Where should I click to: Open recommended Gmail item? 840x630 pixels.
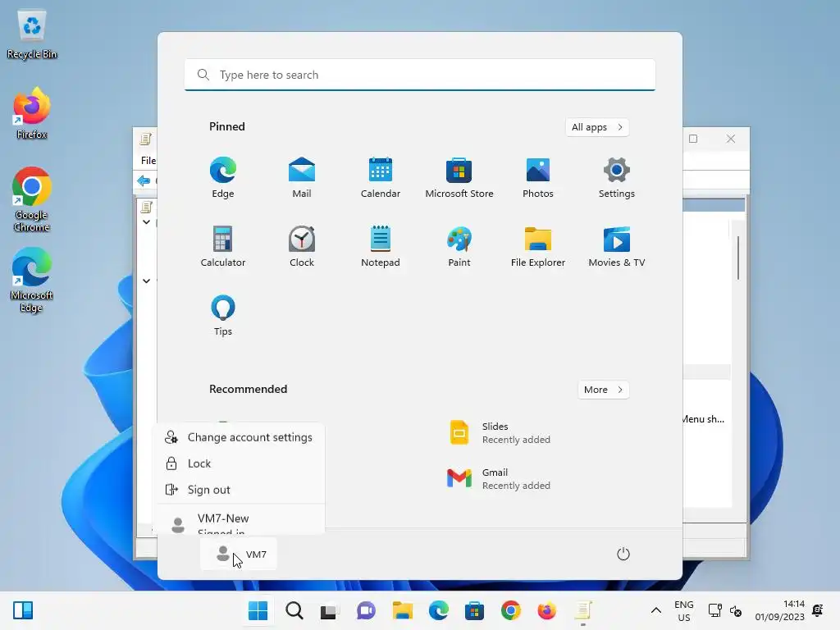500,478
